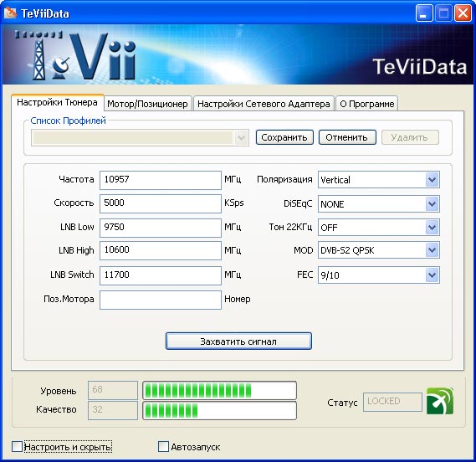Screen dimensions: 476x462
Task: Open the Тон 22КГц dropdown
Action: 379,228
